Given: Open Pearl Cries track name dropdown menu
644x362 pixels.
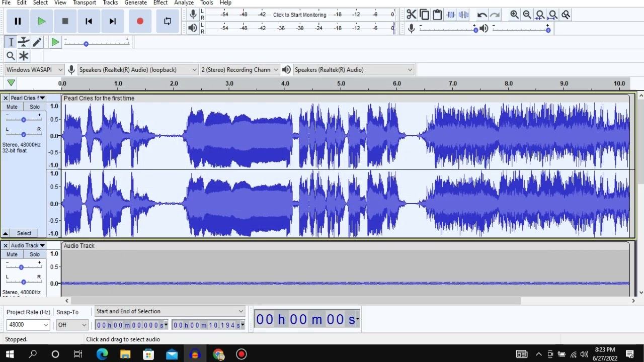Looking at the screenshot, I should tap(28, 98).
